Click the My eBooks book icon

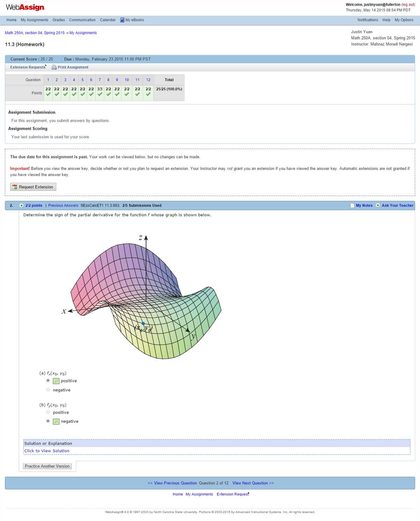[122, 20]
